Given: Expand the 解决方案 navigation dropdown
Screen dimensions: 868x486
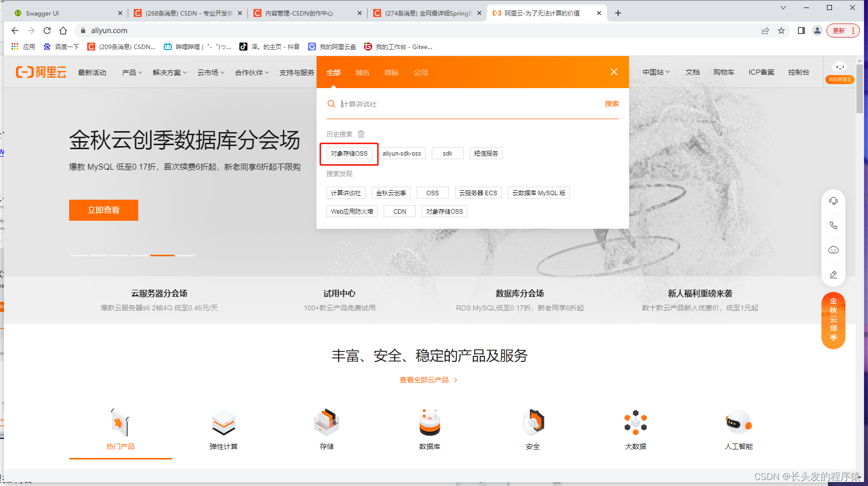Looking at the screenshot, I should [x=170, y=73].
